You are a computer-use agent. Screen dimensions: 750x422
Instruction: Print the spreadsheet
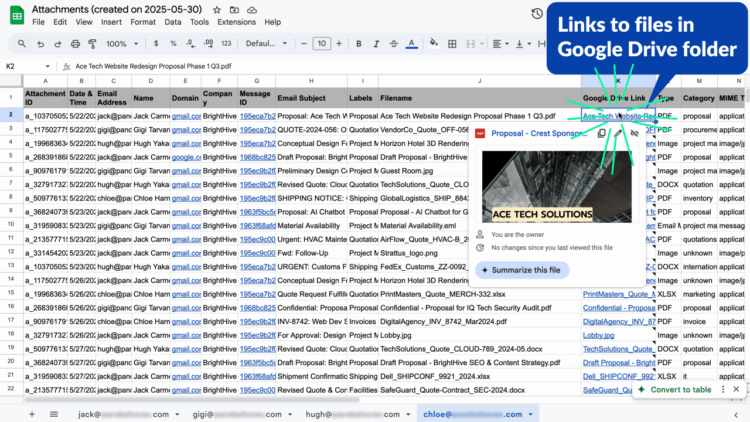pyautogui.click(x=75, y=44)
